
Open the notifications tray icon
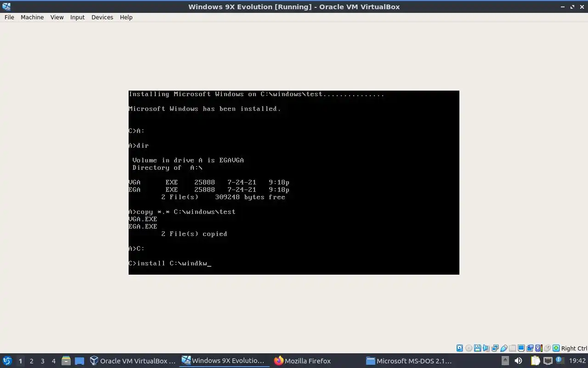[x=559, y=361]
